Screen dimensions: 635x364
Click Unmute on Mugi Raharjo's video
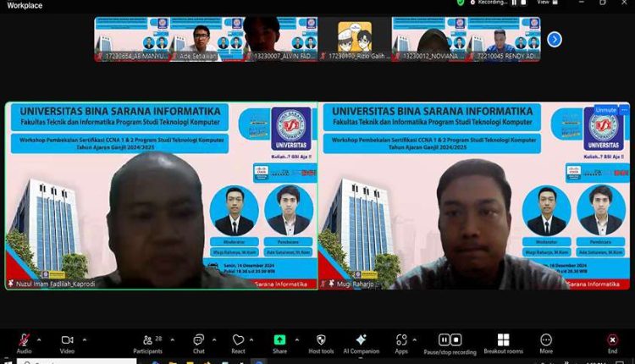pos(606,110)
